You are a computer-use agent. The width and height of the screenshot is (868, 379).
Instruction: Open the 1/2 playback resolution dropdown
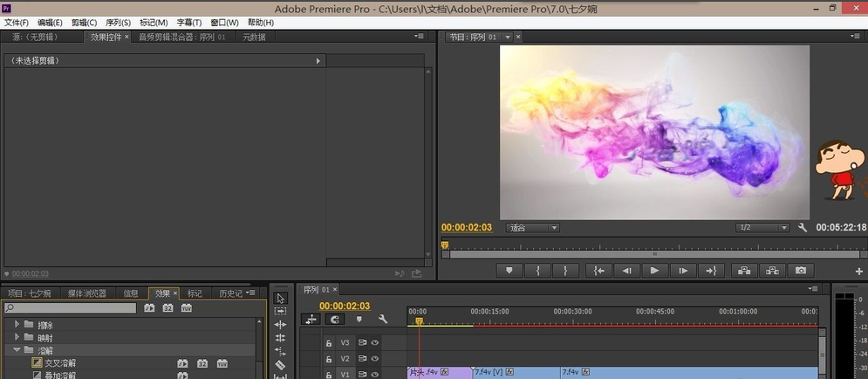pyautogui.click(x=762, y=228)
